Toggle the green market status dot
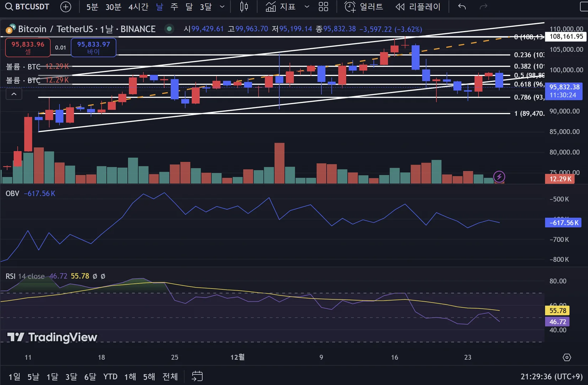Image resolution: width=588 pixels, height=385 pixels. pyautogui.click(x=169, y=29)
